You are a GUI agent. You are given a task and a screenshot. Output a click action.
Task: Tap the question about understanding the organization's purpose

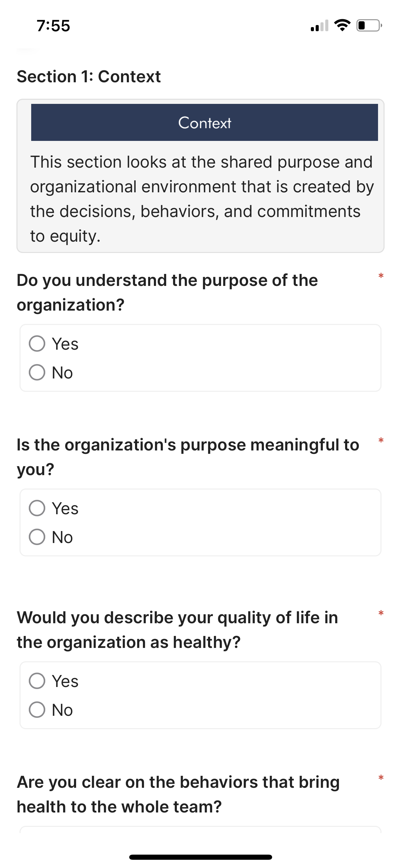[x=167, y=292]
